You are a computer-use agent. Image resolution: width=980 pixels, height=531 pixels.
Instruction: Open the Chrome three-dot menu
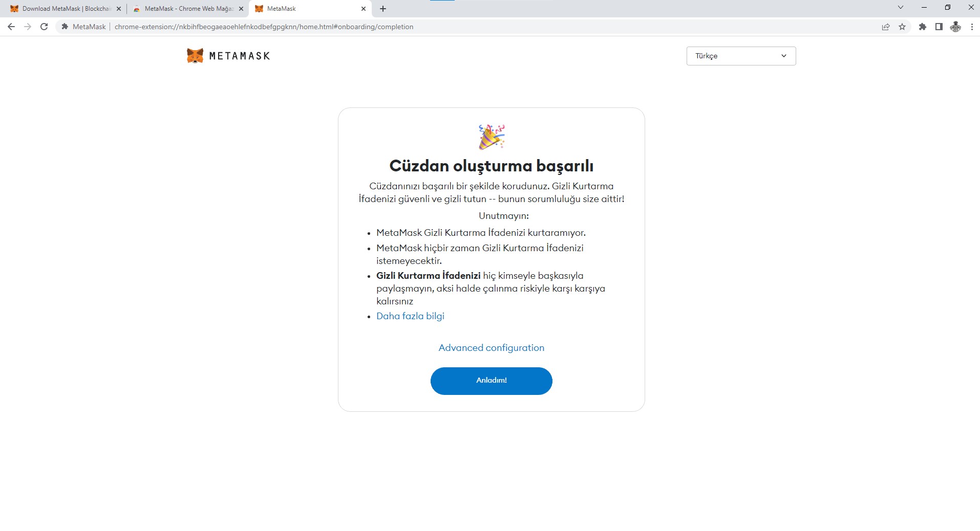coord(972,27)
